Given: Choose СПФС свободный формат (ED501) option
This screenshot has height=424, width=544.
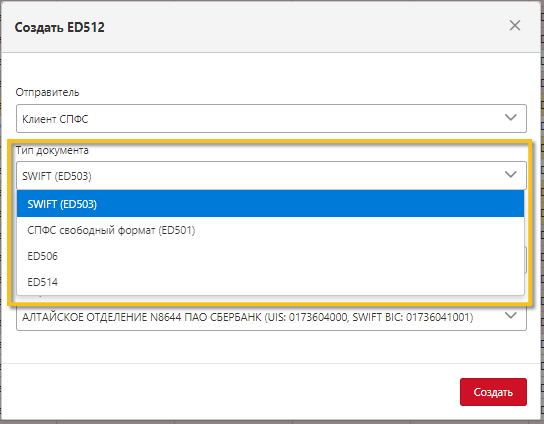Looking at the screenshot, I should point(270,230).
